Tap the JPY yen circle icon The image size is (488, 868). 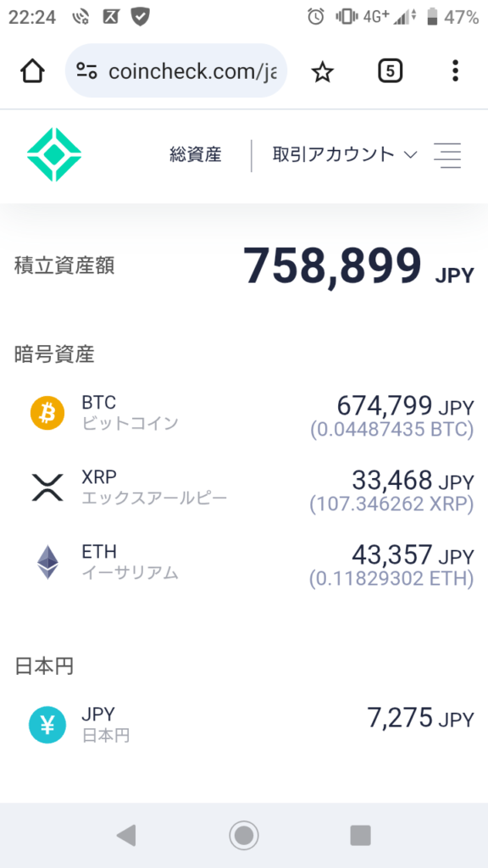pyautogui.click(x=47, y=725)
